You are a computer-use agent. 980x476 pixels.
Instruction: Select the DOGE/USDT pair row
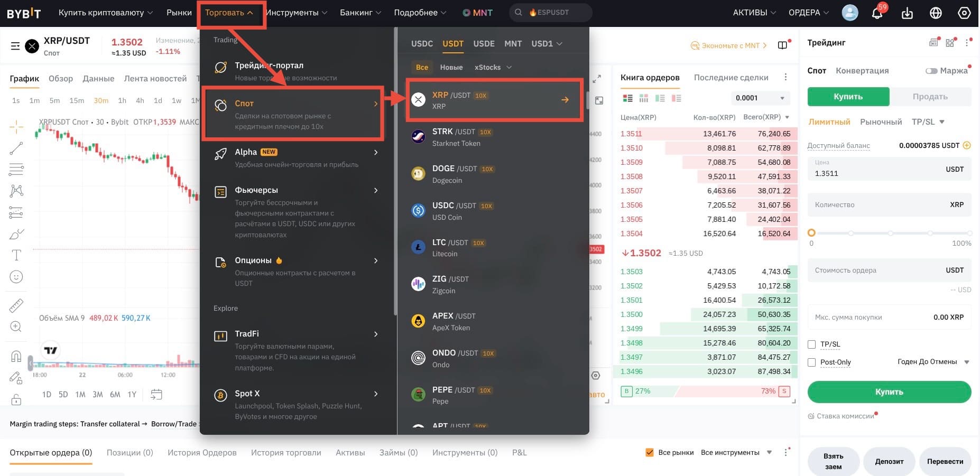tap(494, 174)
